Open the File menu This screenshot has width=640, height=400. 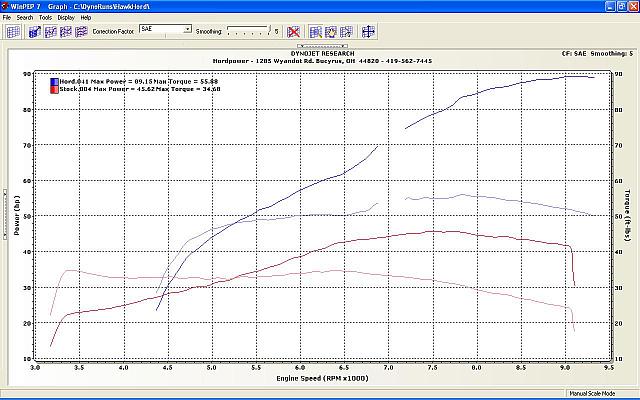7,18
